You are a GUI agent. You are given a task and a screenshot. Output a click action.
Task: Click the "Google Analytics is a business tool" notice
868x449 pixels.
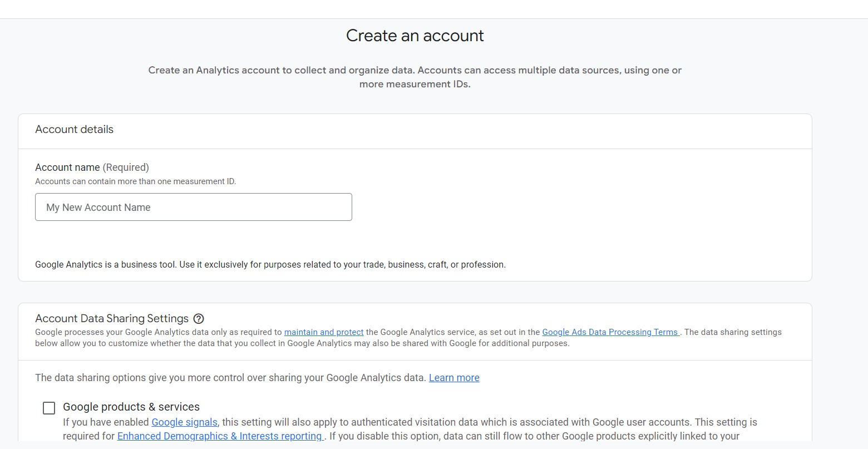270,265
